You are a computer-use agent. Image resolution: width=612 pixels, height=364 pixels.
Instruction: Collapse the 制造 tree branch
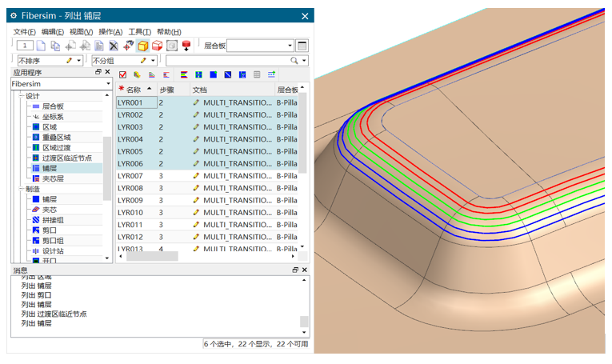(x=22, y=189)
